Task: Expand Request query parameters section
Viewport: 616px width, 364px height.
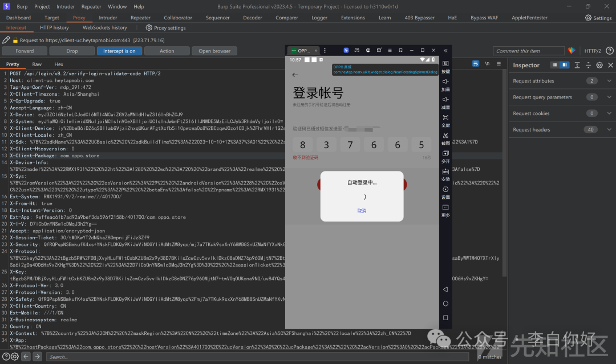Action: (x=609, y=97)
